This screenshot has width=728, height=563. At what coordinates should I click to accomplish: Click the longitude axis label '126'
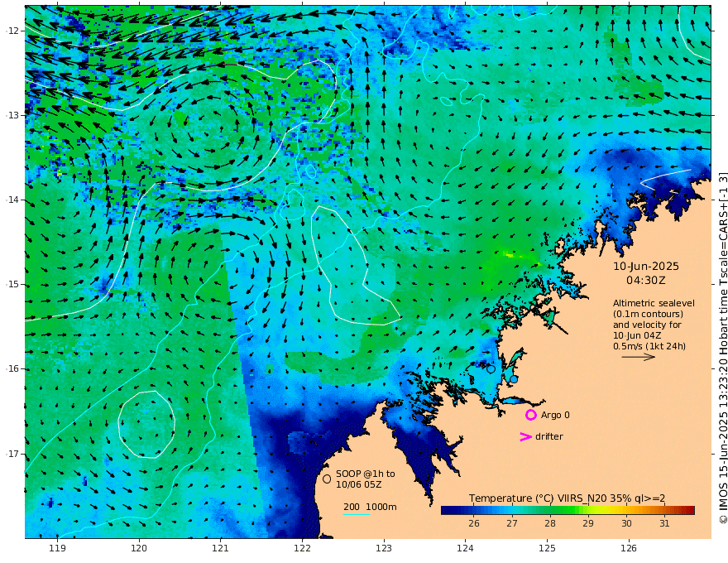click(x=629, y=548)
